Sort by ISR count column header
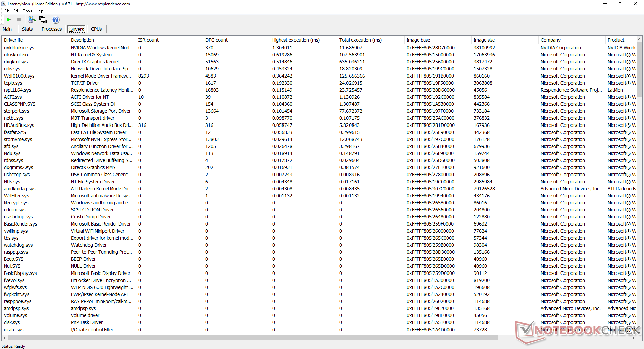Viewport: 644px width, 349px height. [169, 40]
